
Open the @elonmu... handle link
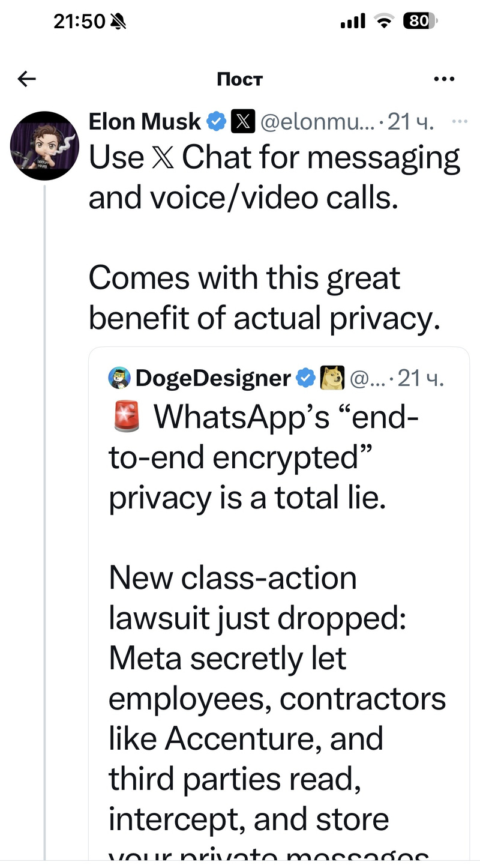tap(316, 122)
